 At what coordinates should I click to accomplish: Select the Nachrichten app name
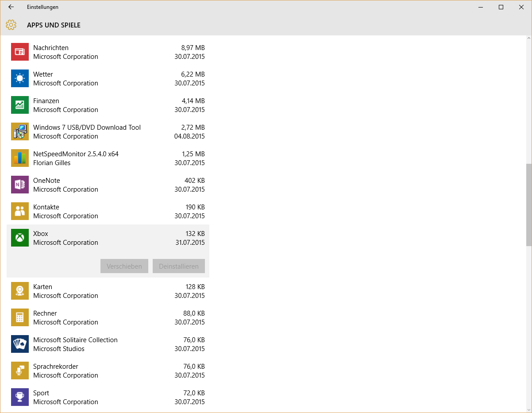click(51, 48)
